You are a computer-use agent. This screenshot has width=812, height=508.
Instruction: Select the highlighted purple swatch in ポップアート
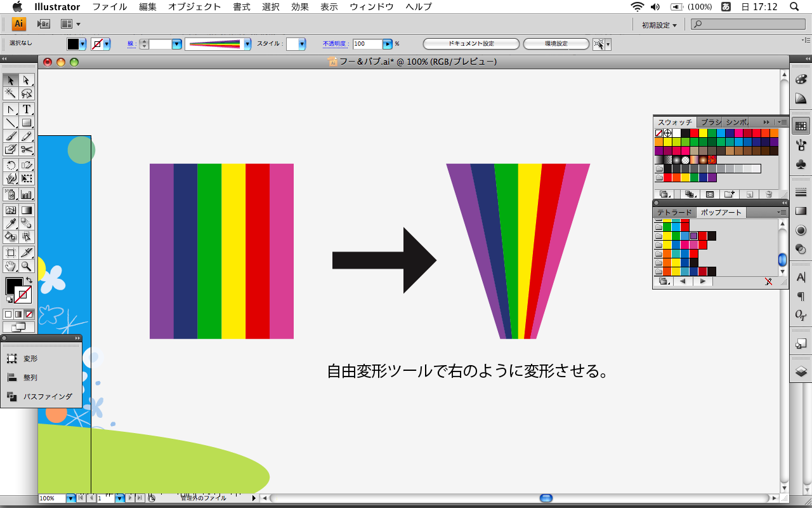tap(694, 236)
